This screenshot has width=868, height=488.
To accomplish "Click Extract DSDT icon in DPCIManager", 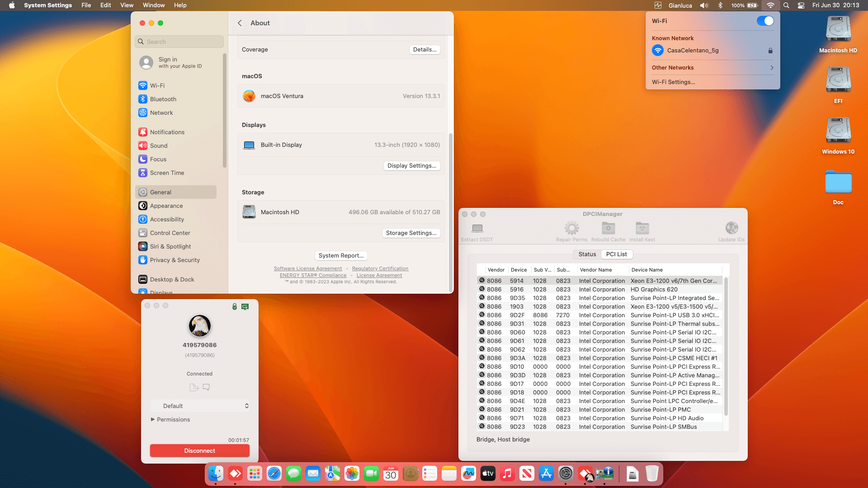I will click(x=477, y=228).
